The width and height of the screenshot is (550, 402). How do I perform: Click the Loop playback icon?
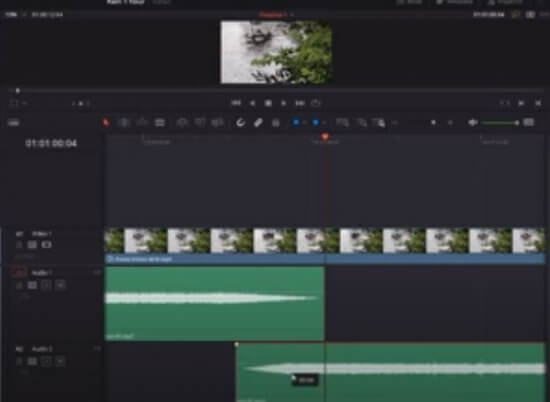316,103
